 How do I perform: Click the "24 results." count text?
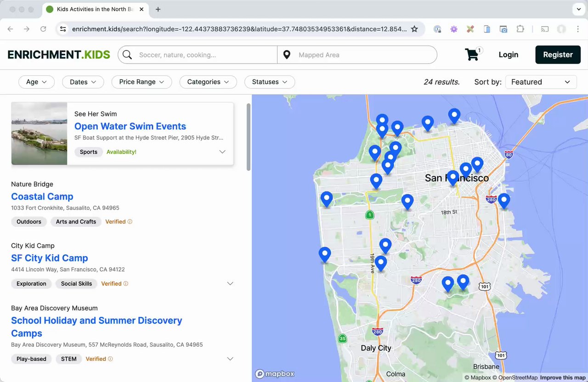click(x=441, y=82)
